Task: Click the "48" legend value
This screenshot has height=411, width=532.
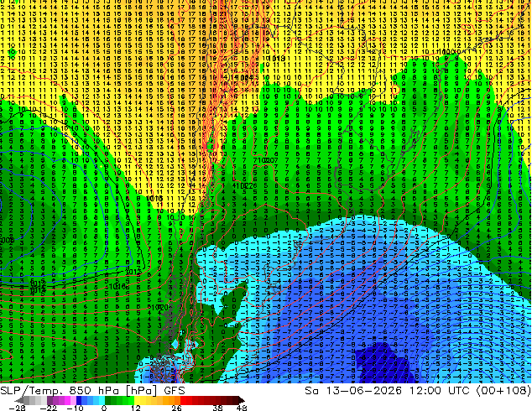Action: pyautogui.click(x=242, y=408)
